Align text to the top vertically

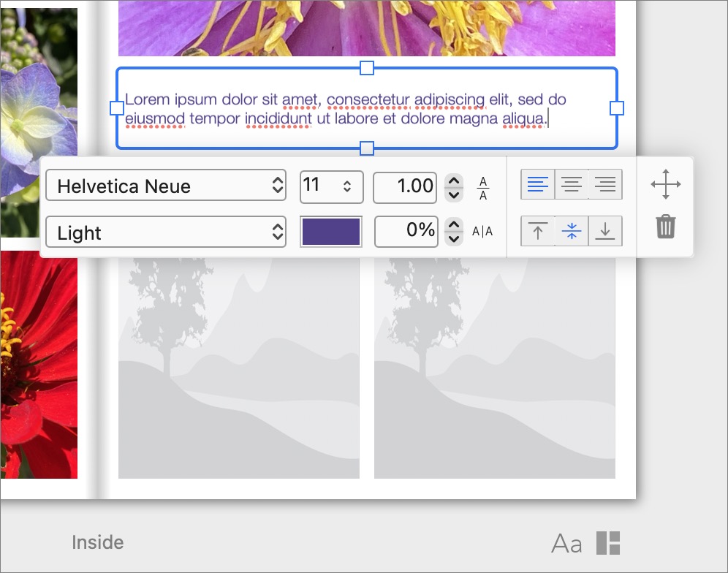pos(538,232)
